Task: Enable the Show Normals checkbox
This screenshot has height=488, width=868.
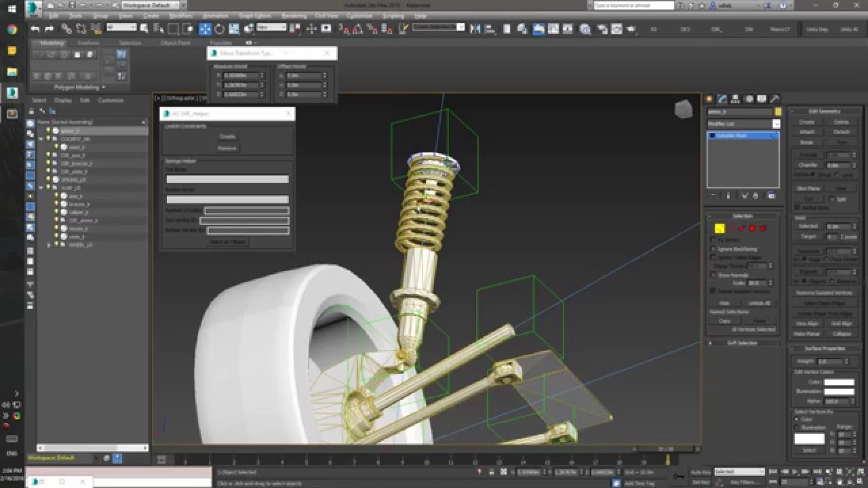Action: (x=713, y=274)
